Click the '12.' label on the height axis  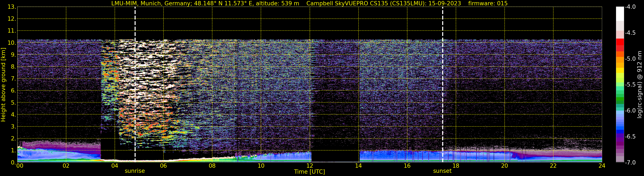point(12,19)
